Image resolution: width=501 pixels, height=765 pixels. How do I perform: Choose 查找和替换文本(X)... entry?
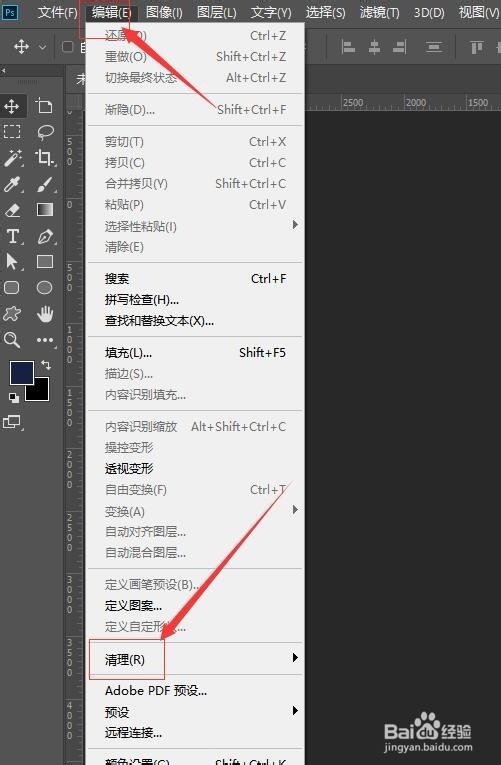coord(195,321)
